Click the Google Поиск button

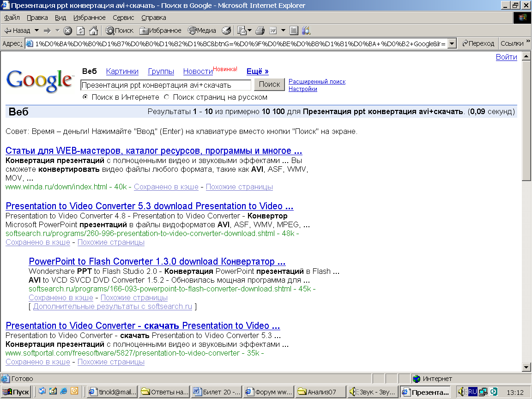click(269, 84)
